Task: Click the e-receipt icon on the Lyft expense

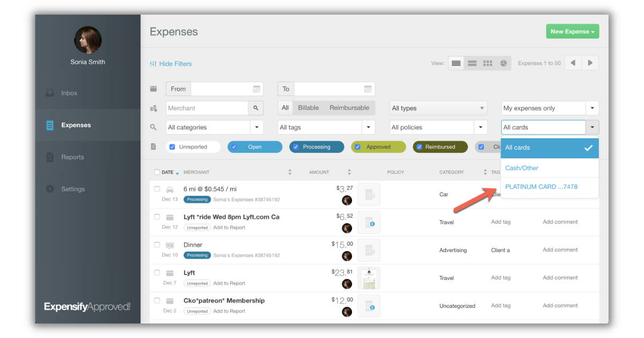Action: pyautogui.click(x=369, y=222)
